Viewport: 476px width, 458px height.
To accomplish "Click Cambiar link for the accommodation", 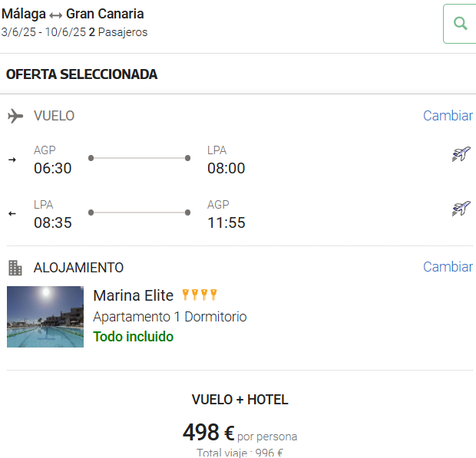I will (448, 267).
